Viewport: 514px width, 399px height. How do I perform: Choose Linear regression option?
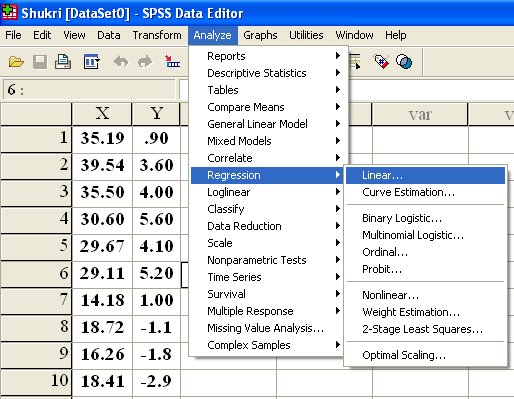[425, 175]
